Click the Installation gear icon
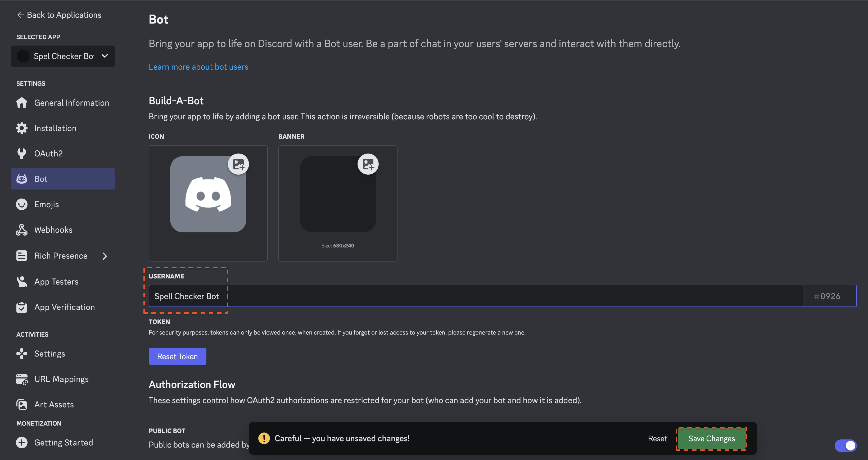This screenshot has width=868, height=460. [21, 128]
